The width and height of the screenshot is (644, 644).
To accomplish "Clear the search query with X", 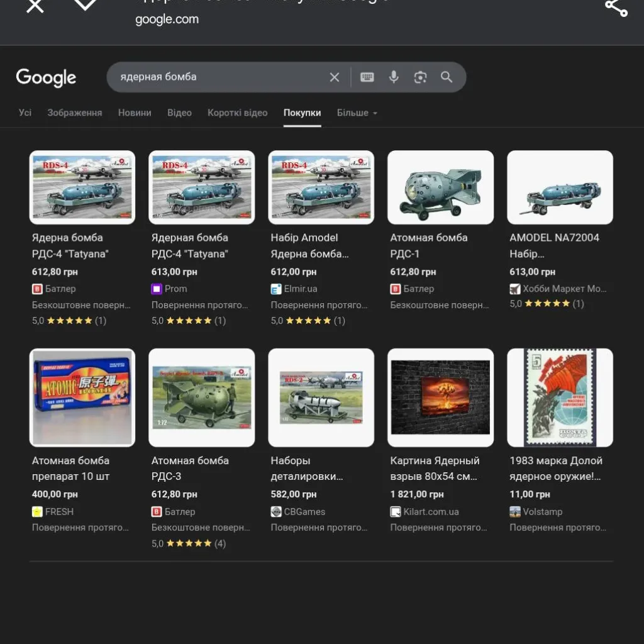I will coord(335,77).
